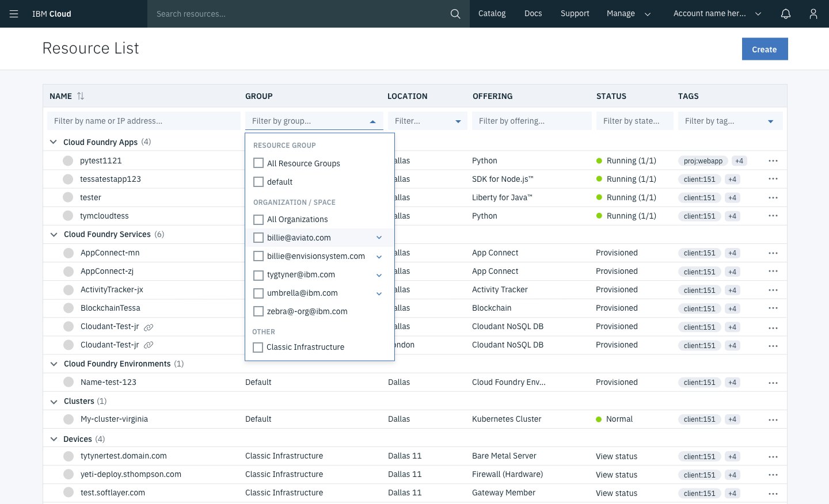Focus the Filter by offering field

532,121
